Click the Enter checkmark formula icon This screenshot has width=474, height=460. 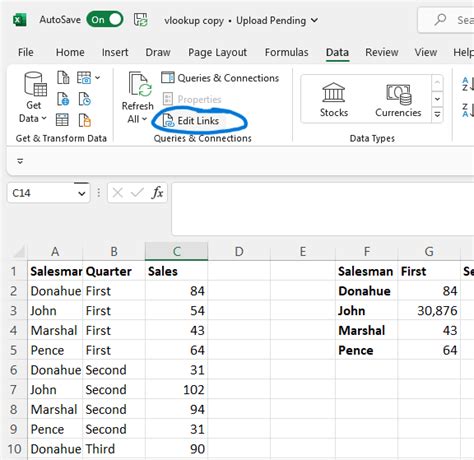coord(137,193)
